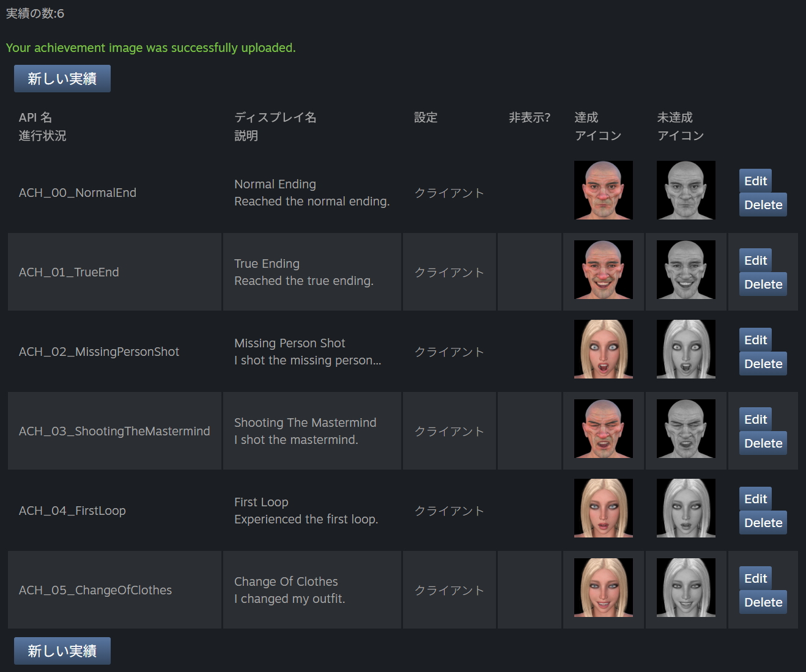This screenshot has width=806, height=672.
Task: Open Shooting The Mastermind achieved icon
Action: coord(603,429)
